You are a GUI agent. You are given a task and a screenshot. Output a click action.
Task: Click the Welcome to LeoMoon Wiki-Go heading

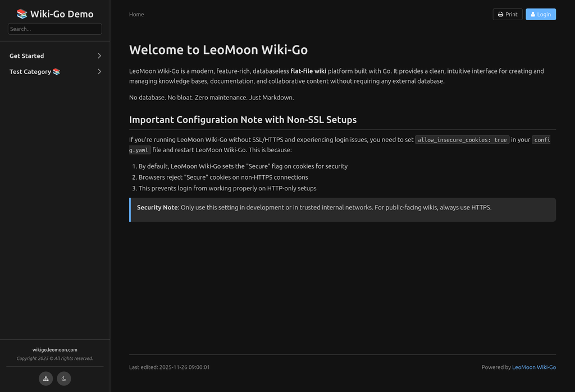coord(218,49)
